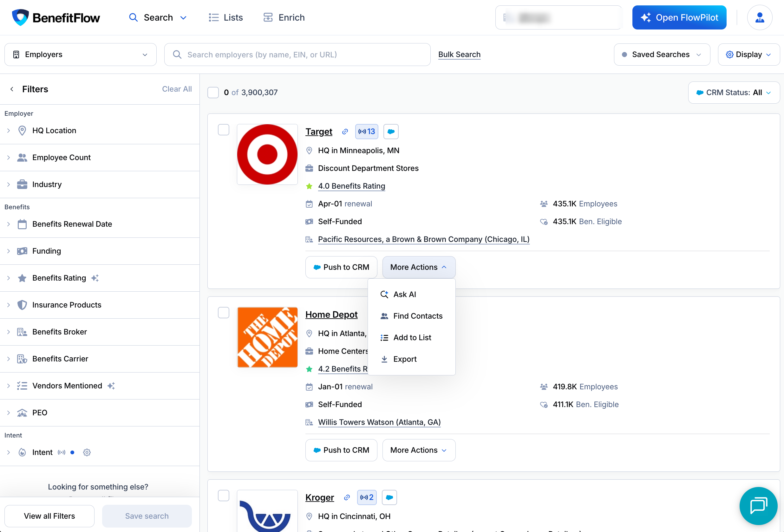This screenshot has height=532, width=784.
Task: Click Target's Salesforce cloud icon
Action: pos(391,132)
